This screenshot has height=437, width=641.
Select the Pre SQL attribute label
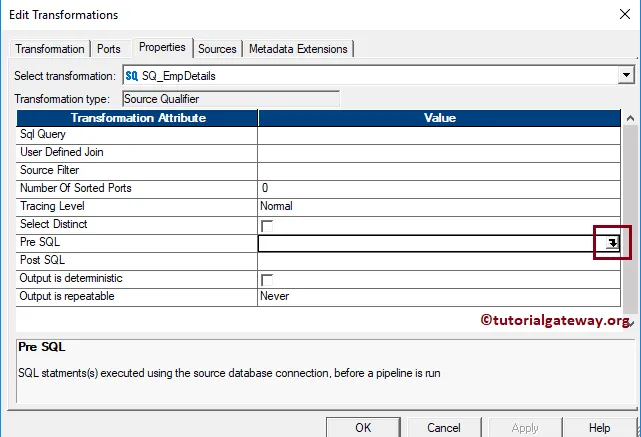(40, 242)
